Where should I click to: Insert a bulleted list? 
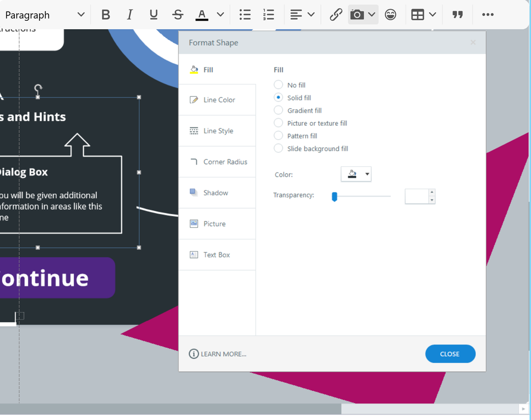pyautogui.click(x=245, y=15)
